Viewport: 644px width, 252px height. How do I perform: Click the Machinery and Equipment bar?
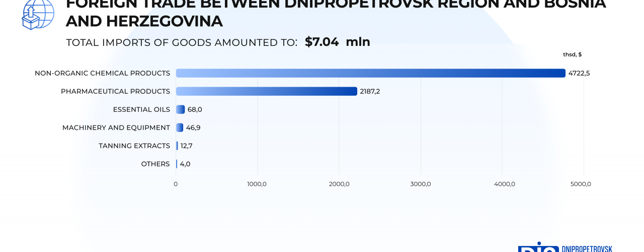180,128
